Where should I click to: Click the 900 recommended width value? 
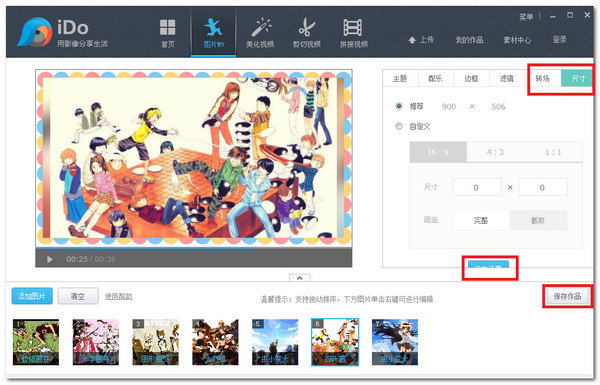[449, 106]
